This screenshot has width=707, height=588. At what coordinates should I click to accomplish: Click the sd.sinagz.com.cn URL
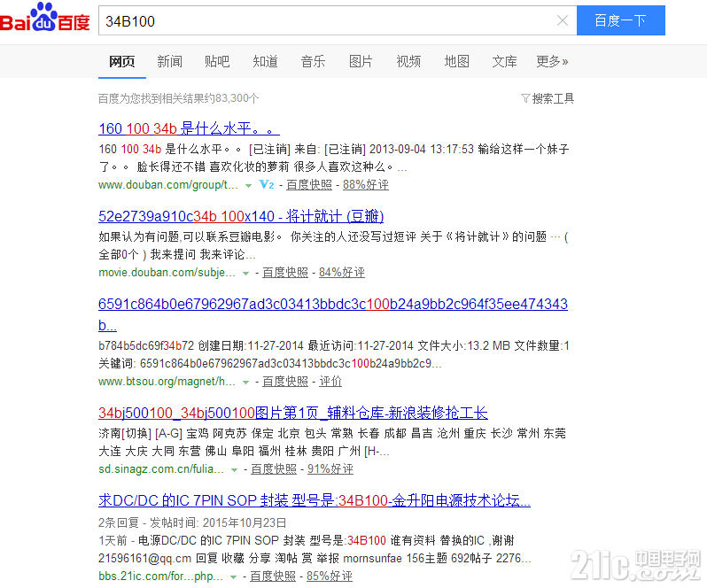click(161, 469)
